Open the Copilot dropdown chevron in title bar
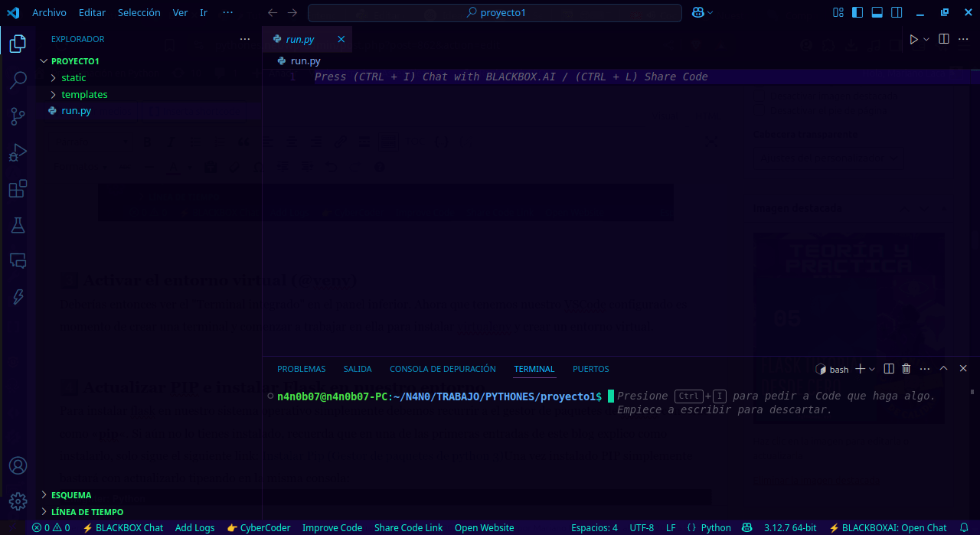 tap(710, 13)
